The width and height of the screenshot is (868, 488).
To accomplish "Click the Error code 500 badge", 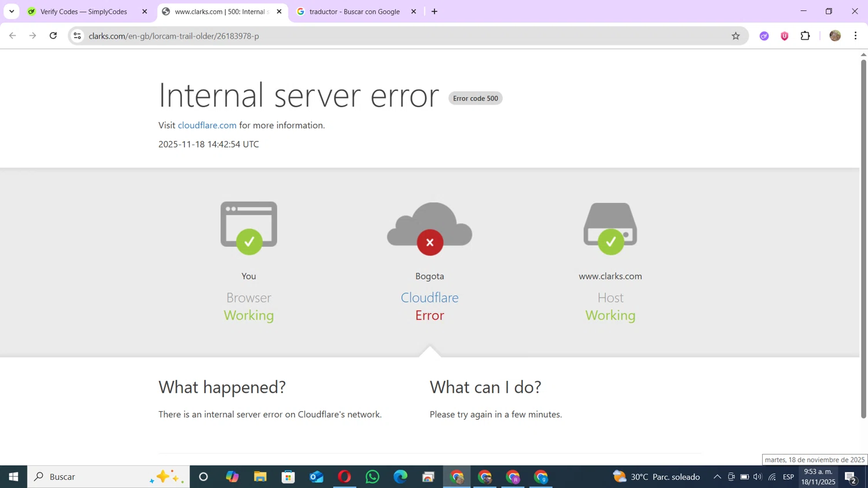I will point(475,98).
